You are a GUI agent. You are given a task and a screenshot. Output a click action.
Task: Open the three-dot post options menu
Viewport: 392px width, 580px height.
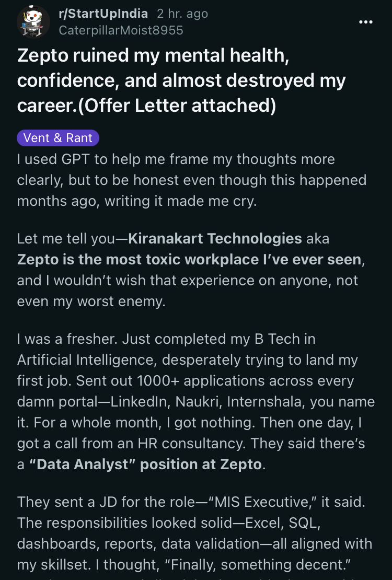(365, 22)
